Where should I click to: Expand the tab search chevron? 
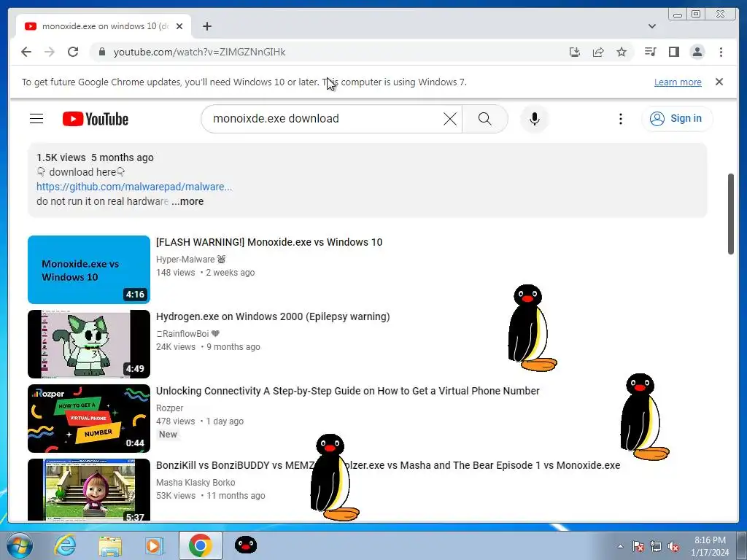pyautogui.click(x=651, y=26)
